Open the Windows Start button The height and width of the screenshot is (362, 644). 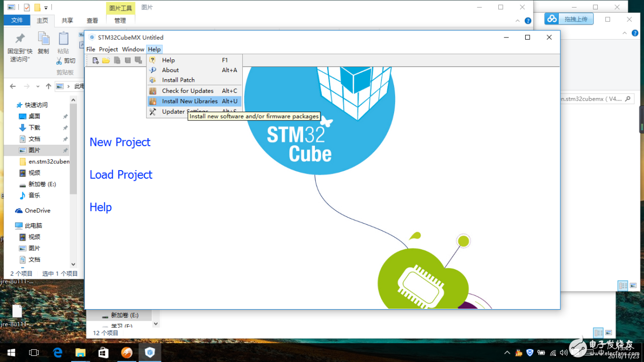(11, 352)
